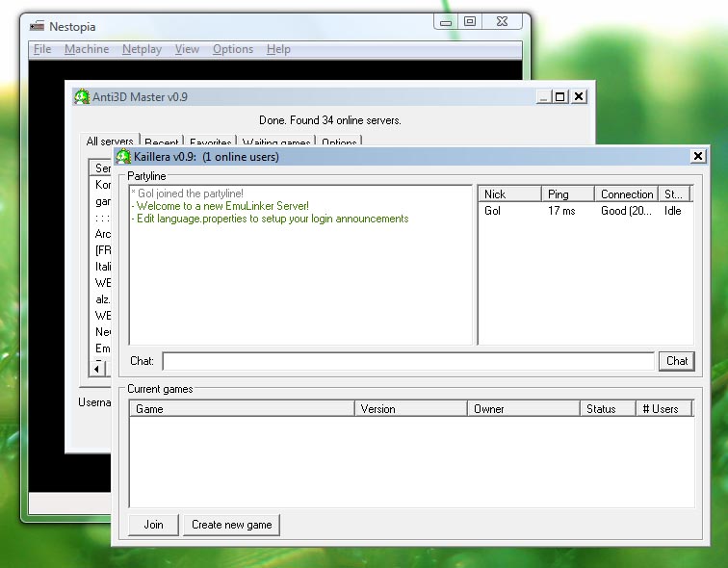The image size is (728, 568).
Task: Sort user list by Nick column
Action: [509, 194]
